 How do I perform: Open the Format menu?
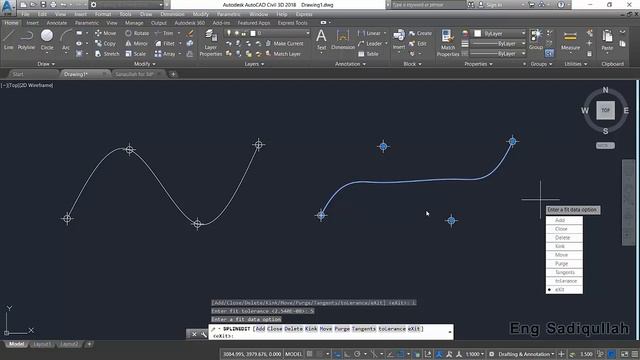[103, 14]
